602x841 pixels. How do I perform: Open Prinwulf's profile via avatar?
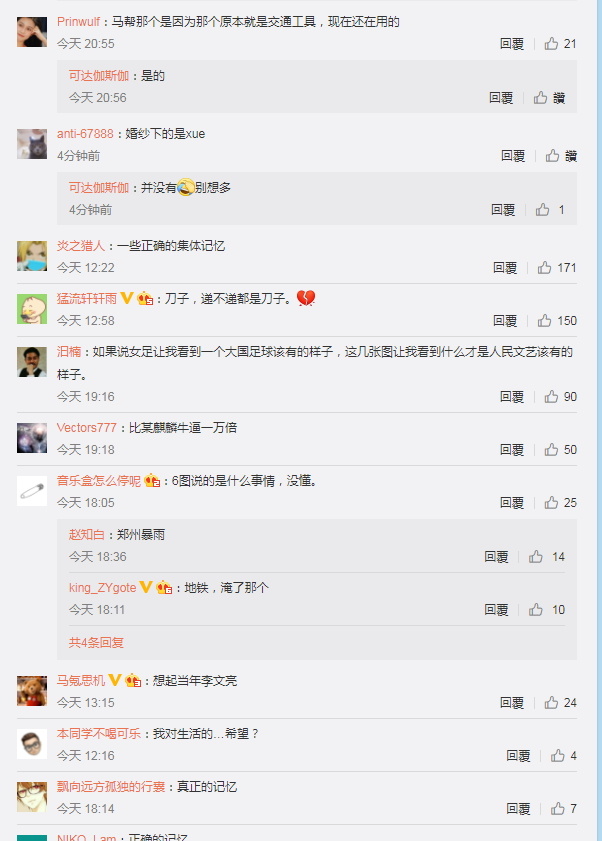[32, 32]
